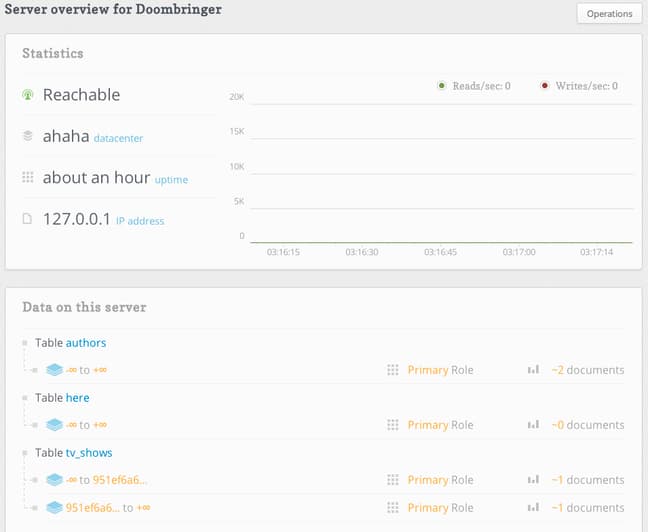Click the '-∞ to 951ef6a6...' shard range
Screen dimensions: 648x532
pos(107,480)
